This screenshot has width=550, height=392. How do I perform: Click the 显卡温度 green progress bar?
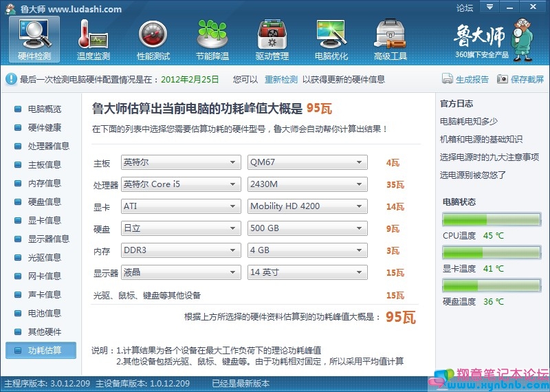[492, 252]
